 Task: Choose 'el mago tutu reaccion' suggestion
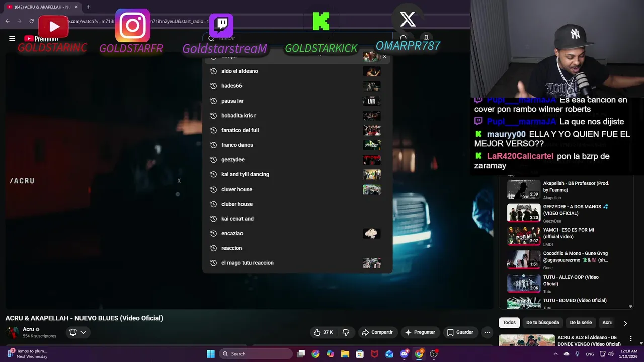(297, 263)
